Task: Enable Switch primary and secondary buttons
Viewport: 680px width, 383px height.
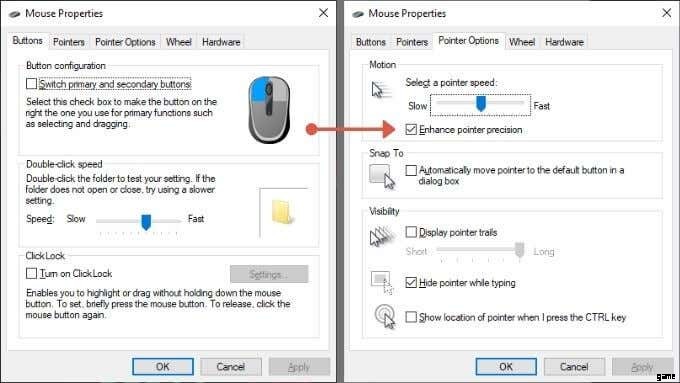Action: [x=31, y=83]
